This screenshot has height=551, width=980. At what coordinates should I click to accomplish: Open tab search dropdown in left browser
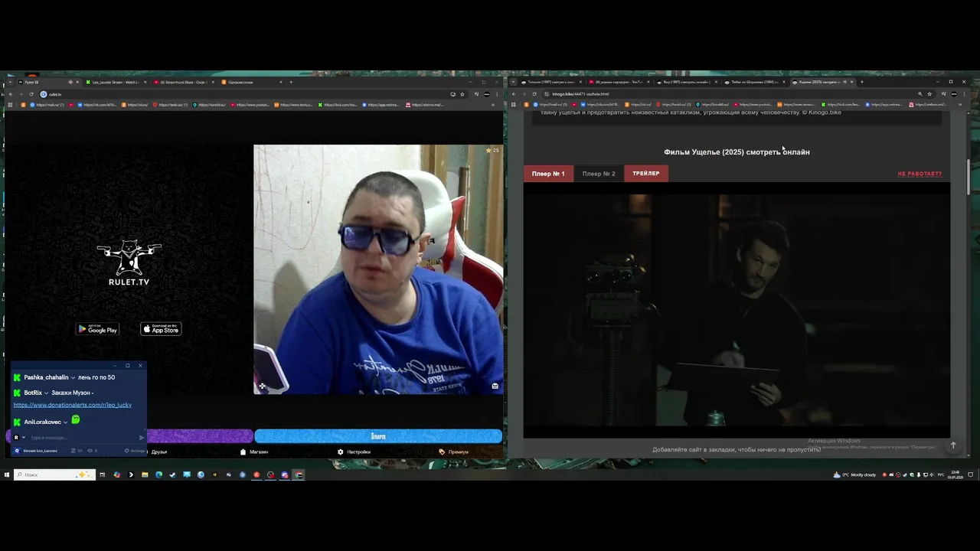click(x=10, y=82)
